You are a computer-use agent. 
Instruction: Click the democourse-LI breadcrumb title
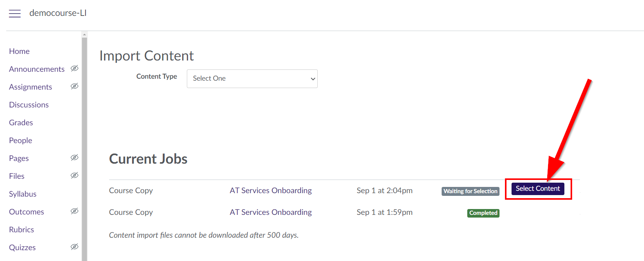[x=58, y=13]
